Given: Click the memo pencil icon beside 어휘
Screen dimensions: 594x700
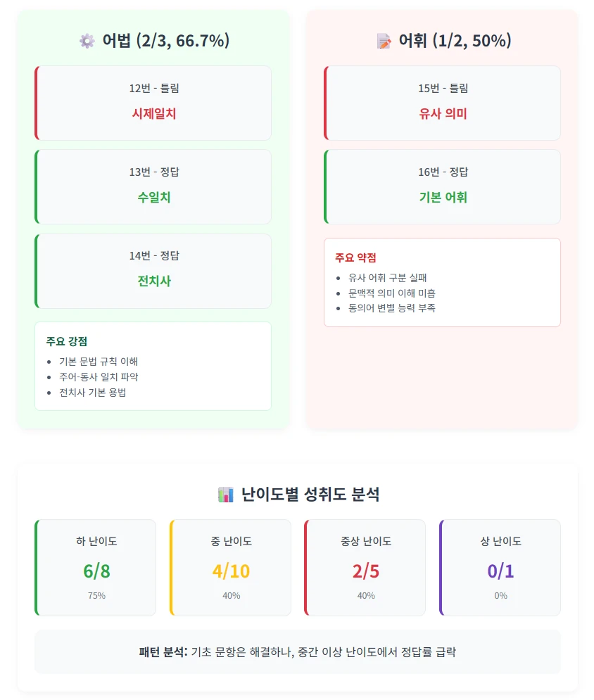Looking at the screenshot, I should pyautogui.click(x=384, y=41).
